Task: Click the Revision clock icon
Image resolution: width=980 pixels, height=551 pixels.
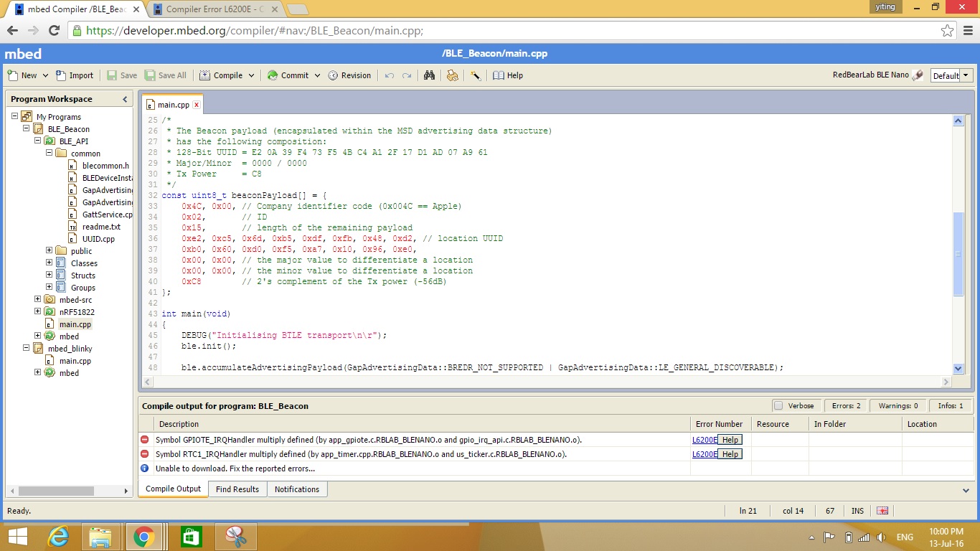Action: [333, 75]
